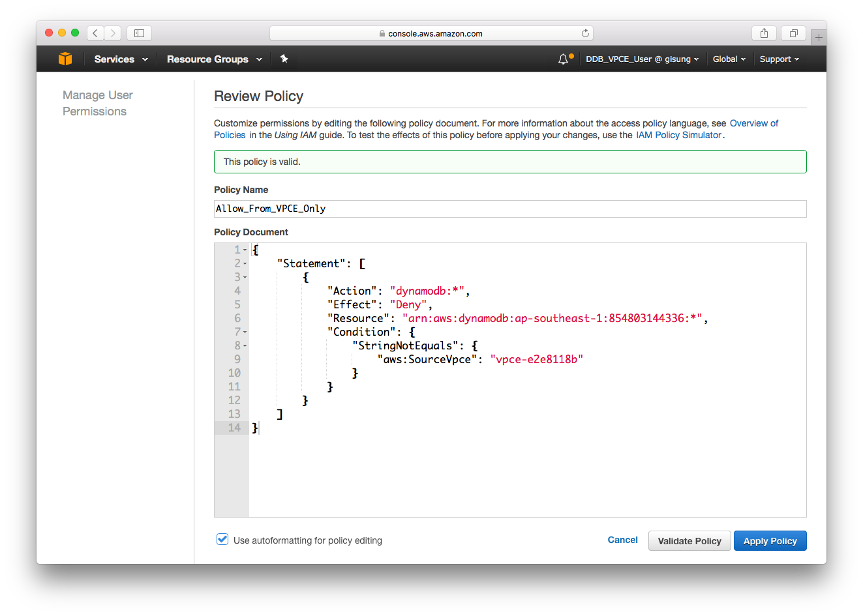Collapse the Statement block on line 2
Image resolution: width=863 pixels, height=616 pixels.
pyautogui.click(x=243, y=263)
